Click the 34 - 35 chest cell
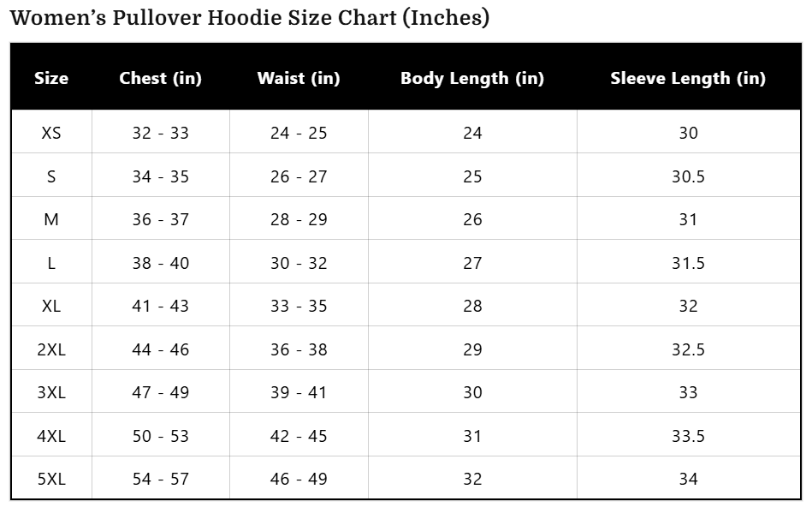The height and width of the screenshot is (519, 812). 160,176
